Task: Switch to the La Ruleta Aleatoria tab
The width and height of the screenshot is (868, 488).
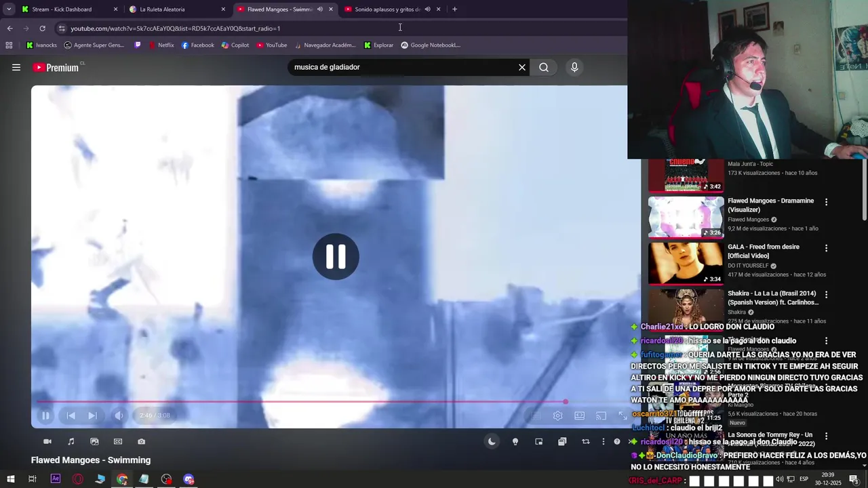Action: [178, 9]
